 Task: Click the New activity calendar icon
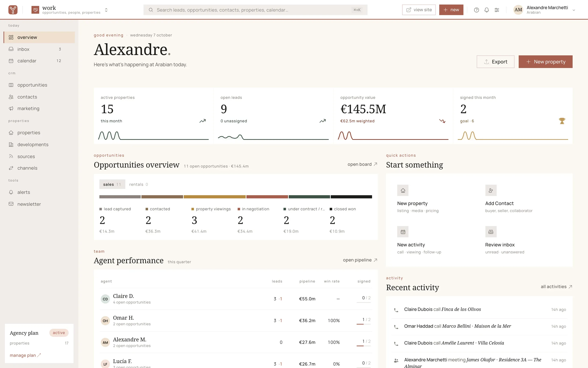coord(403,232)
